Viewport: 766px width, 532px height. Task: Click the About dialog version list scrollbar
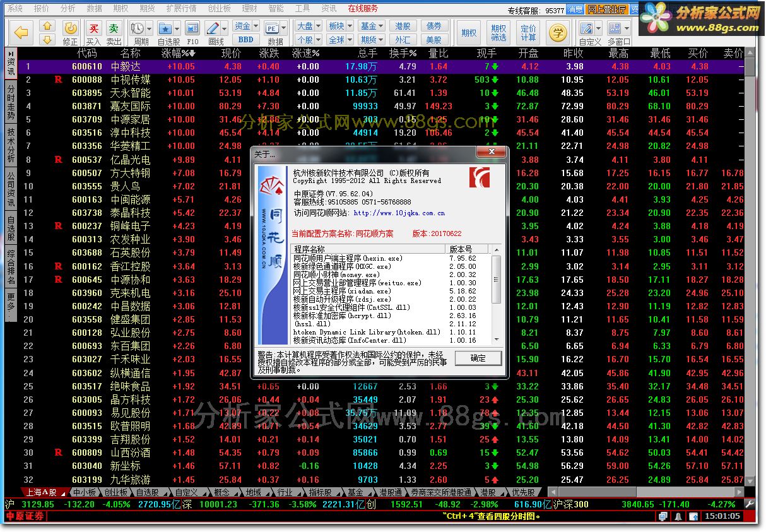pos(497,294)
